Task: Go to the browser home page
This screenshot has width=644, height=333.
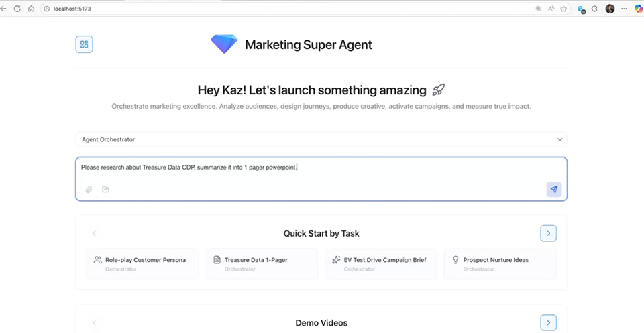Action: 31,9
